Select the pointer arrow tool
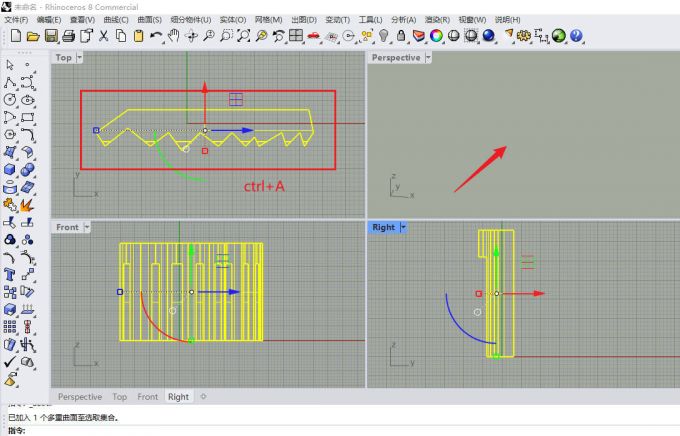Screen dimensions: 680x436 click(10, 65)
